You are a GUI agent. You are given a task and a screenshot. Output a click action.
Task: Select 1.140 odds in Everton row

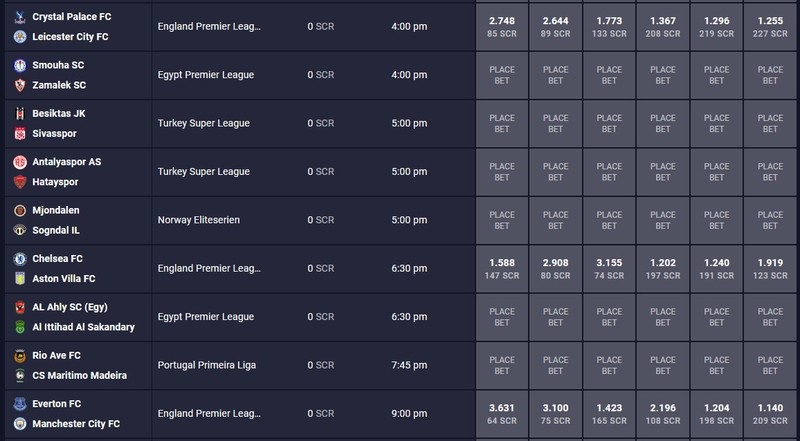pyautogui.click(x=770, y=414)
